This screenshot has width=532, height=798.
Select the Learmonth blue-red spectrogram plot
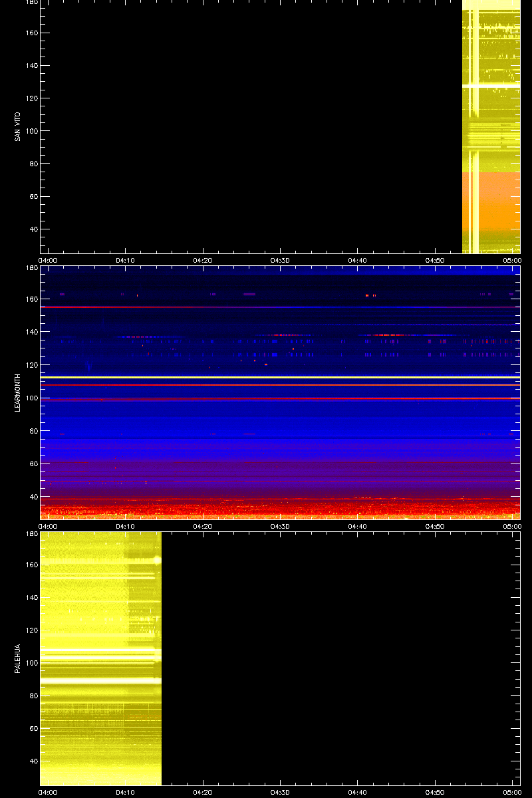[x=280, y=392]
